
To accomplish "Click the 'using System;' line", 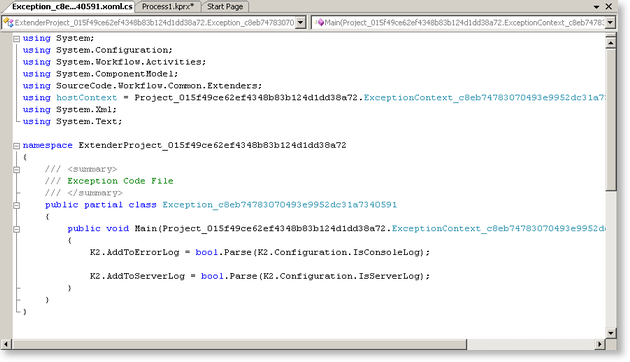I will pos(58,38).
